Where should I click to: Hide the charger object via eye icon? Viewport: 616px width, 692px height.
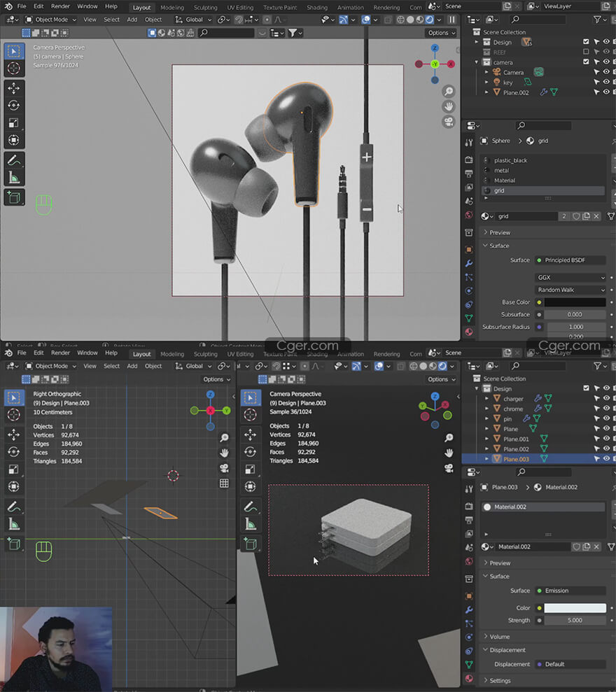tap(605, 399)
